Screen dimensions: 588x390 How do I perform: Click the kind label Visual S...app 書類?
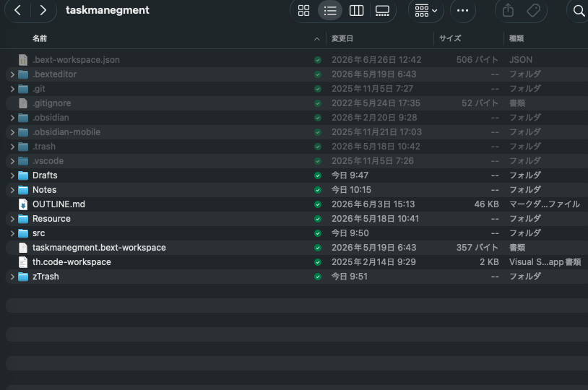coord(545,262)
